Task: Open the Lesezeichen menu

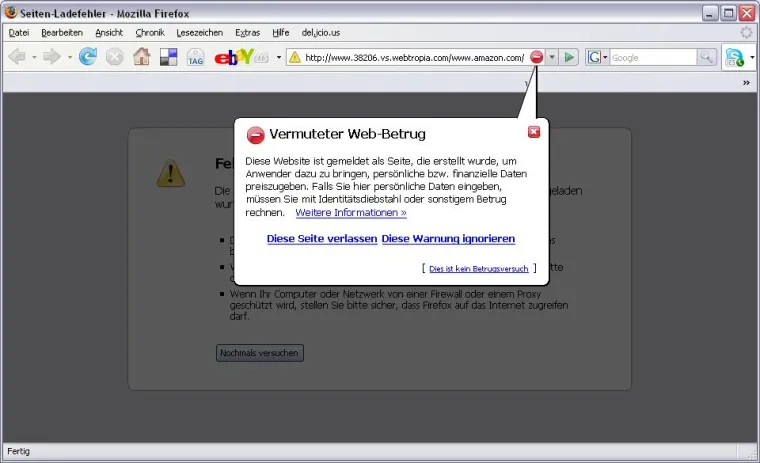Action: (x=200, y=32)
